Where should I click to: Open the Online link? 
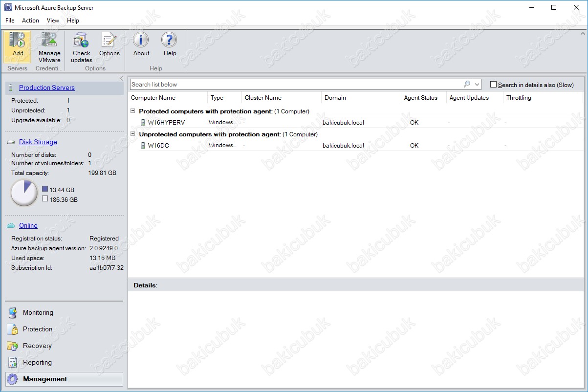[28, 226]
